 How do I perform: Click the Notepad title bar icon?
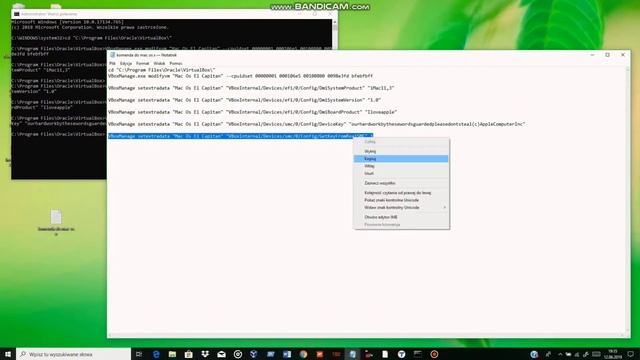click(x=112, y=55)
